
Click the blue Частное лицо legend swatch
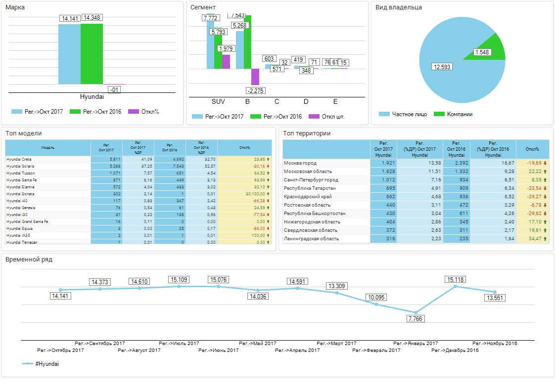pyautogui.click(x=384, y=114)
